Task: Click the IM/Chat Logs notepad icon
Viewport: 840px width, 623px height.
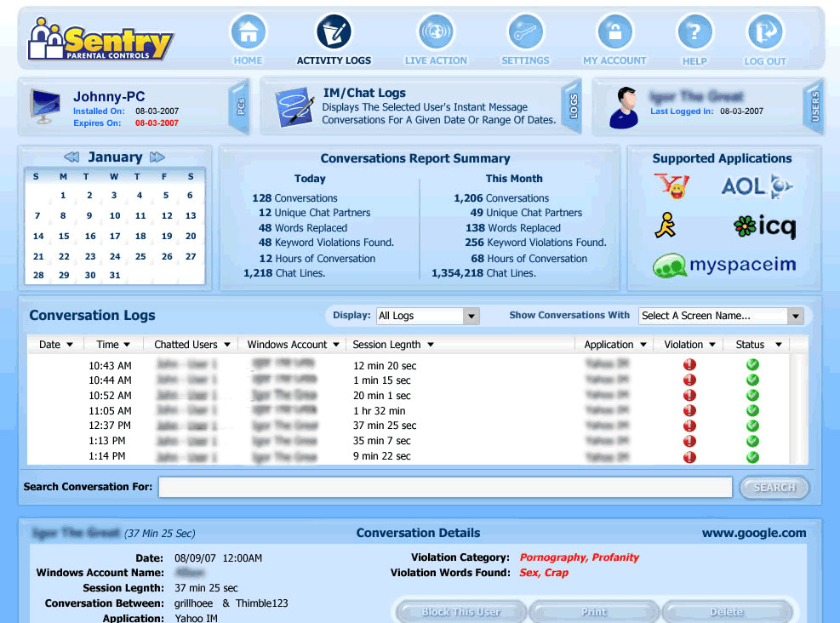Action: [294, 107]
